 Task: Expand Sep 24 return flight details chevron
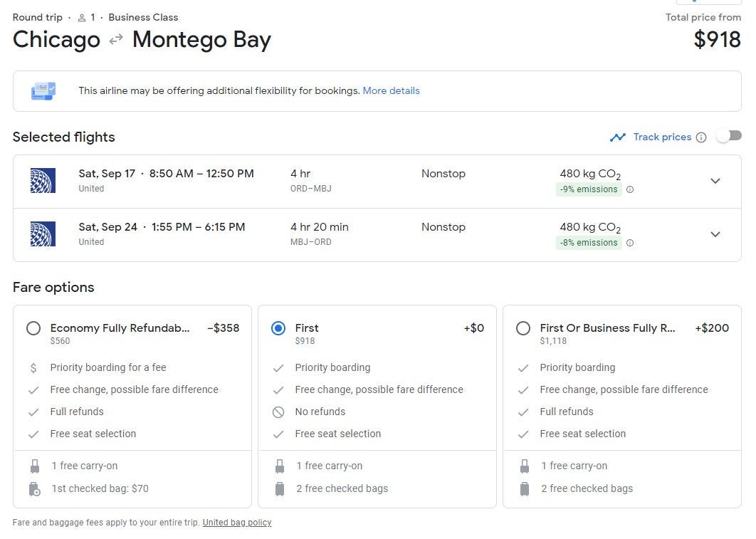tap(715, 234)
